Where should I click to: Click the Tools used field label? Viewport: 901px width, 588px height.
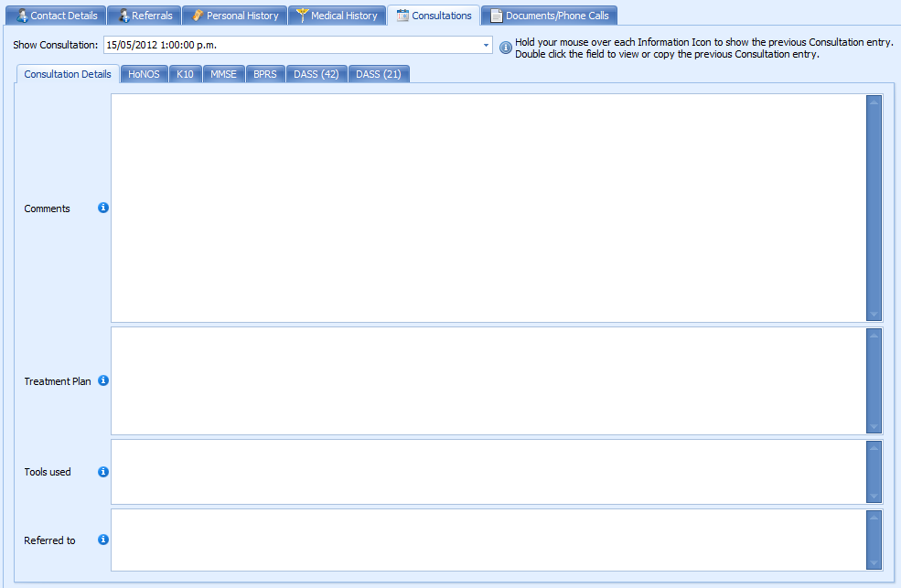pyautogui.click(x=48, y=472)
